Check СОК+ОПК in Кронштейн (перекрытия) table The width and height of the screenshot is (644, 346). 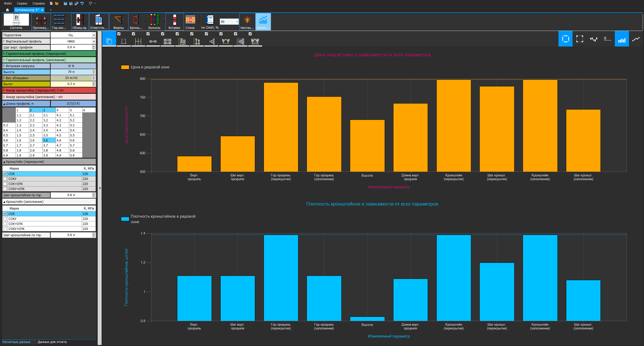pos(5,184)
